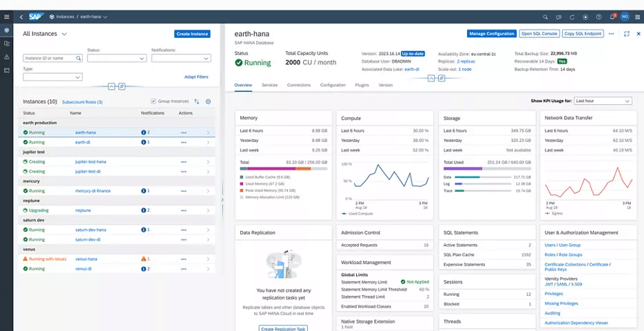Screen dimensions: 644x331
Task: Open more actions ellipsis beside Copy SQL Endpoint
Action: click(611, 34)
